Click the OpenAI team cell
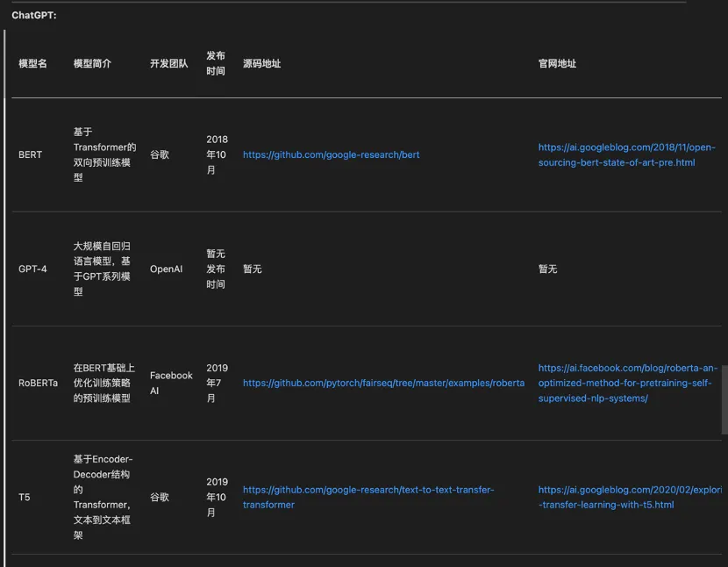The width and height of the screenshot is (728, 567). pyautogui.click(x=167, y=269)
